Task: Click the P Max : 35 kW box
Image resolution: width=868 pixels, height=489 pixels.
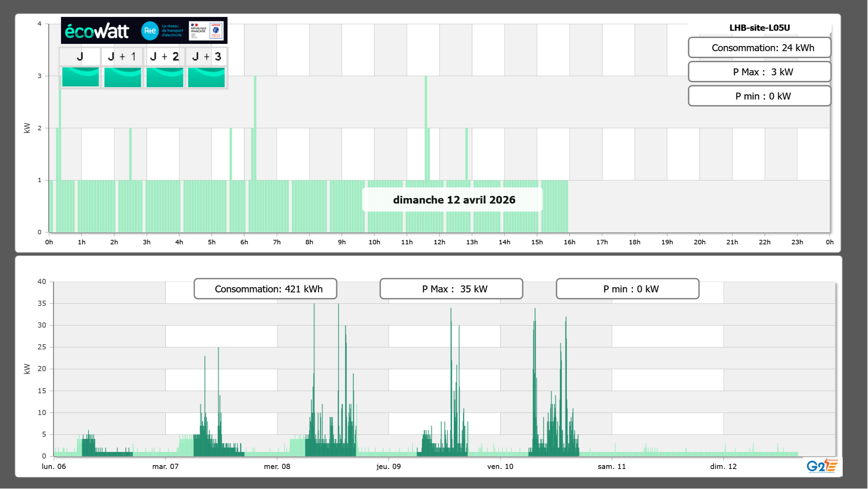Action: click(451, 289)
